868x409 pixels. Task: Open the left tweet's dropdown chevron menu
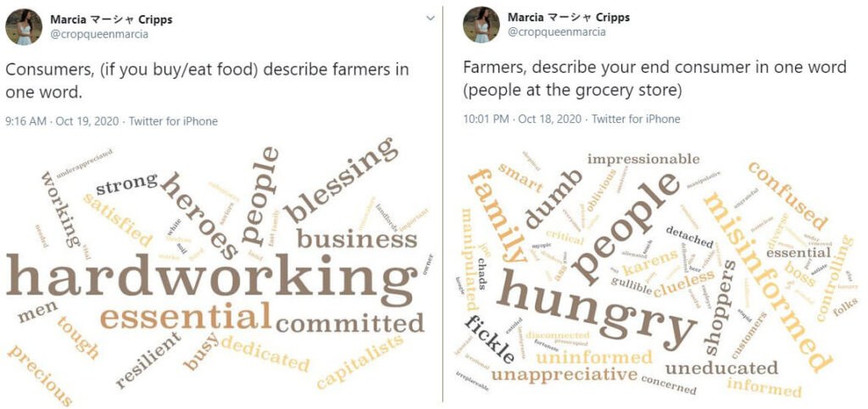tap(431, 19)
